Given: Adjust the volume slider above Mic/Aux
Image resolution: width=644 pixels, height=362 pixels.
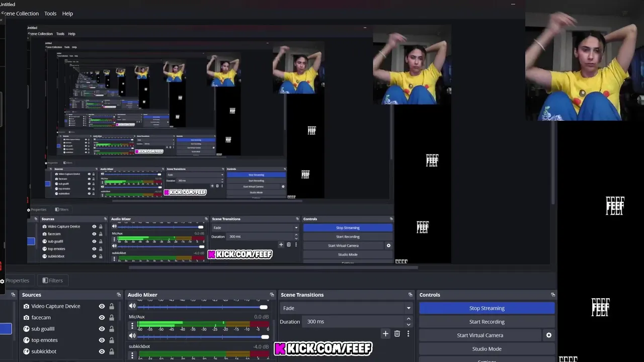Looking at the screenshot, I should [203, 307].
